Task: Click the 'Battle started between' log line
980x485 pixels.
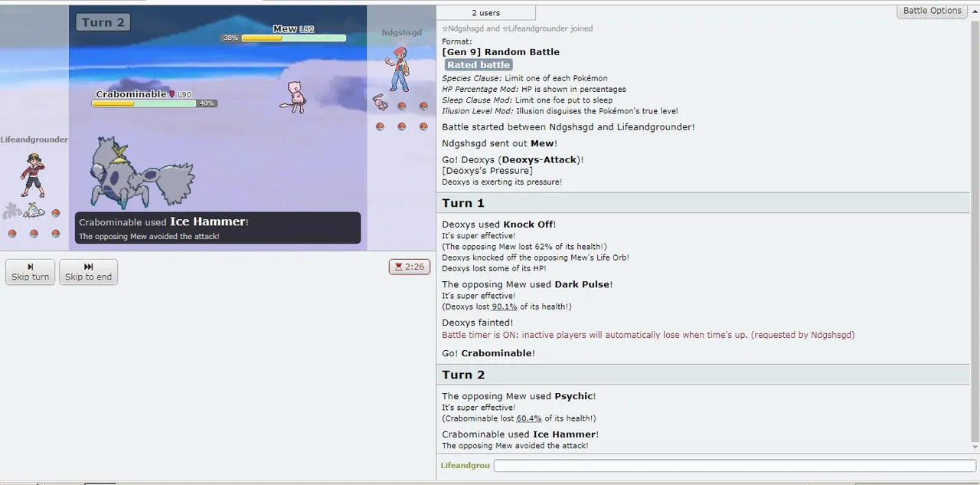Action: [568, 127]
